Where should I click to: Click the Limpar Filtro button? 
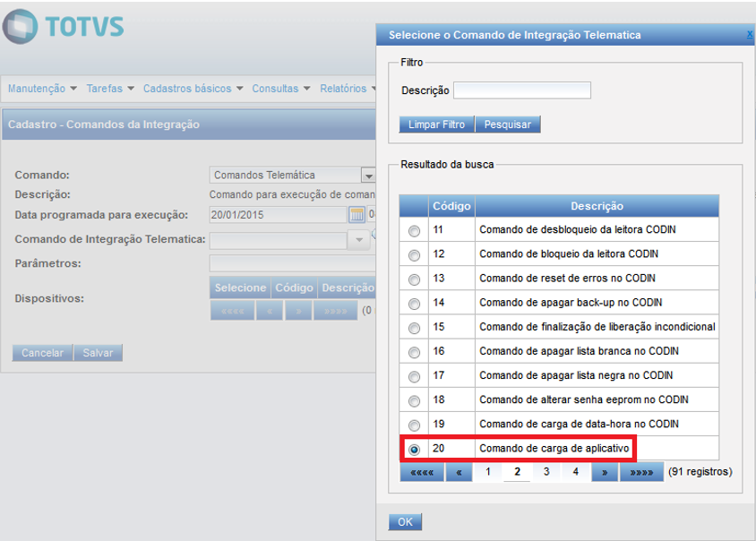(437, 125)
